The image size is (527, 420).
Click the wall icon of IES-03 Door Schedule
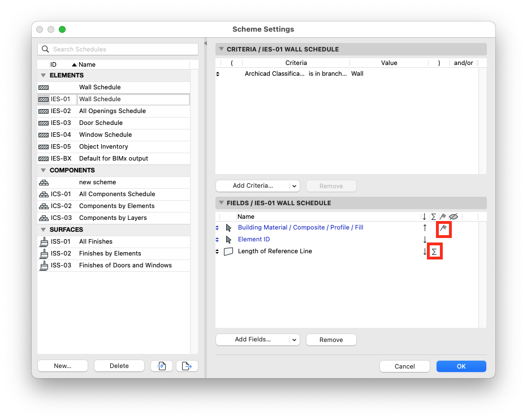44,123
